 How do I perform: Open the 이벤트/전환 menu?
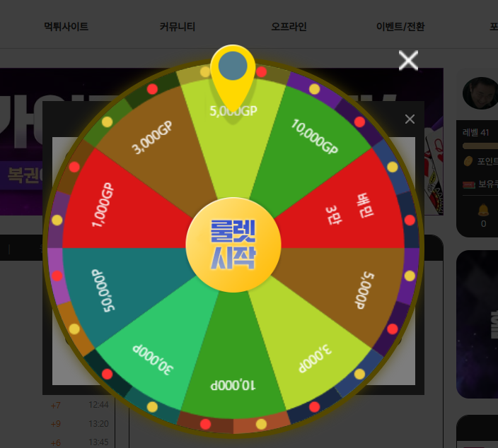(x=400, y=26)
